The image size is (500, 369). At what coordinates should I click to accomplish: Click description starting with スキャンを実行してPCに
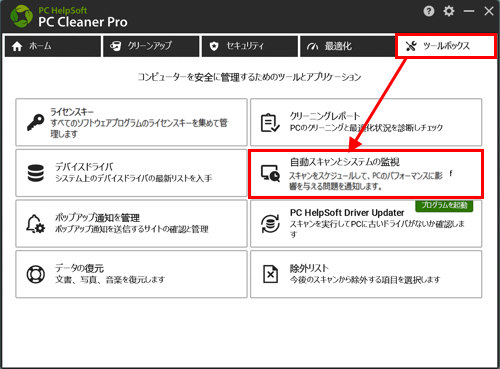[x=377, y=229]
